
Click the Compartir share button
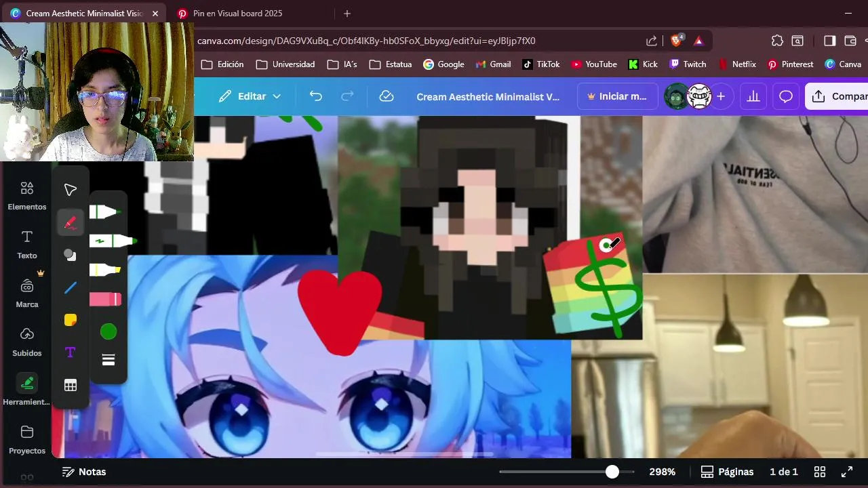pyautogui.click(x=837, y=96)
